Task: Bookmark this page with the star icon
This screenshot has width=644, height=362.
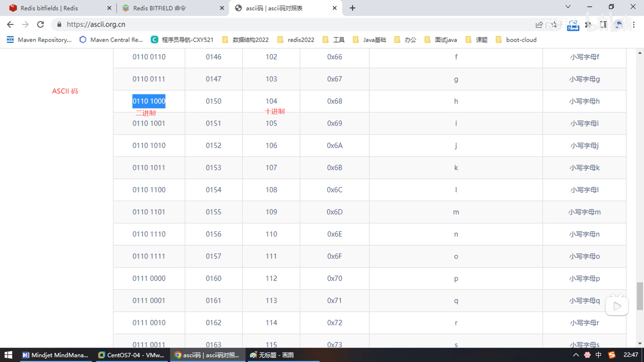Action: (554, 24)
